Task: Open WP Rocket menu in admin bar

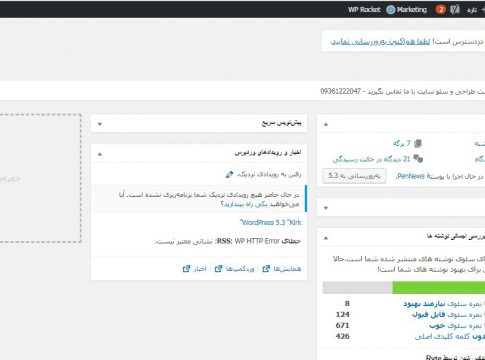Action: 364,10
